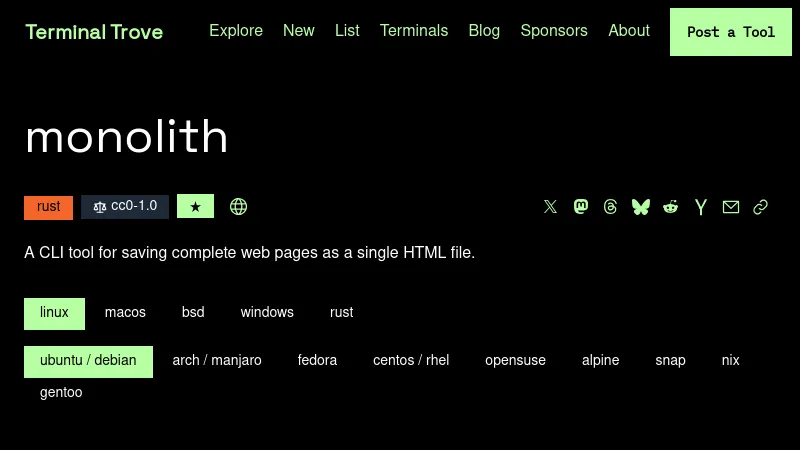The image size is (800, 450).
Task: Choose the fedora install tab
Action: (x=317, y=361)
